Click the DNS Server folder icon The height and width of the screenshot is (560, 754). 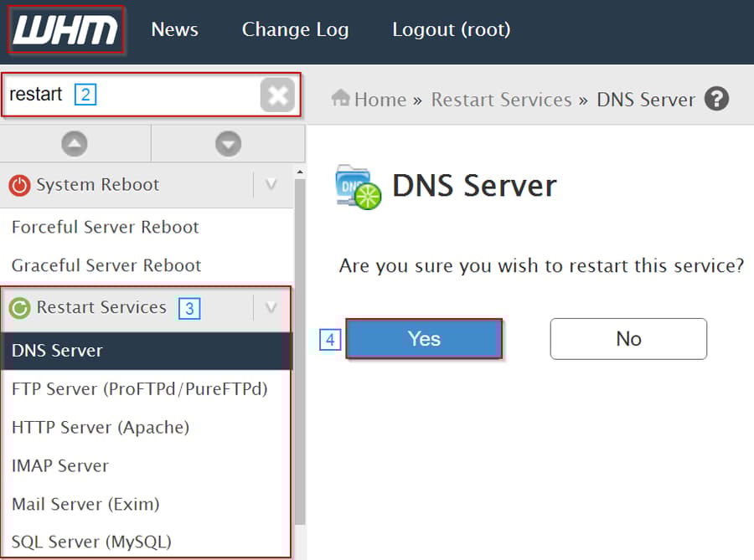357,185
